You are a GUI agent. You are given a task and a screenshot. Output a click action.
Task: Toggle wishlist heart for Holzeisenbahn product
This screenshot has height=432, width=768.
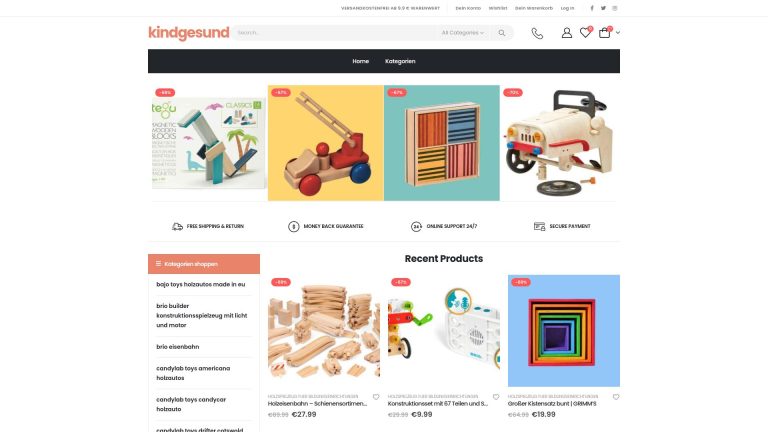(x=376, y=397)
